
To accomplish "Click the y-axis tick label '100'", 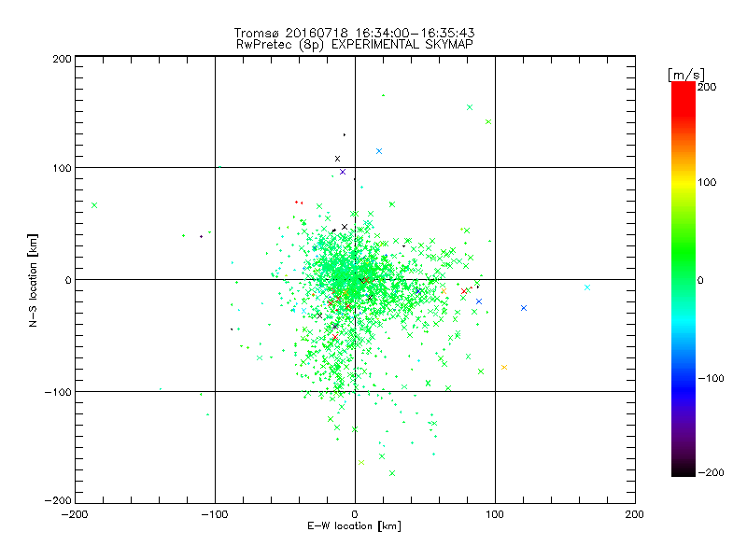I will (x=62, y=168).
